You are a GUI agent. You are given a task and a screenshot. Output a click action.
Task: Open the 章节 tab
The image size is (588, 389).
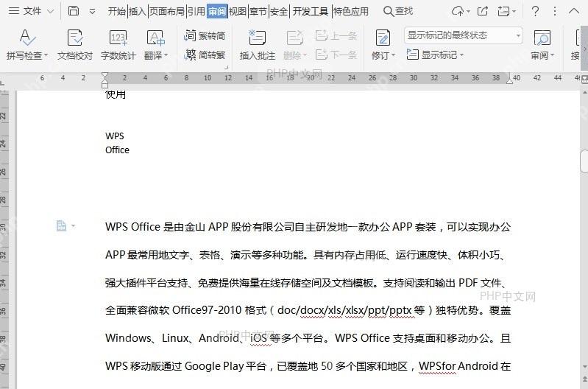(x=258, y=12)
